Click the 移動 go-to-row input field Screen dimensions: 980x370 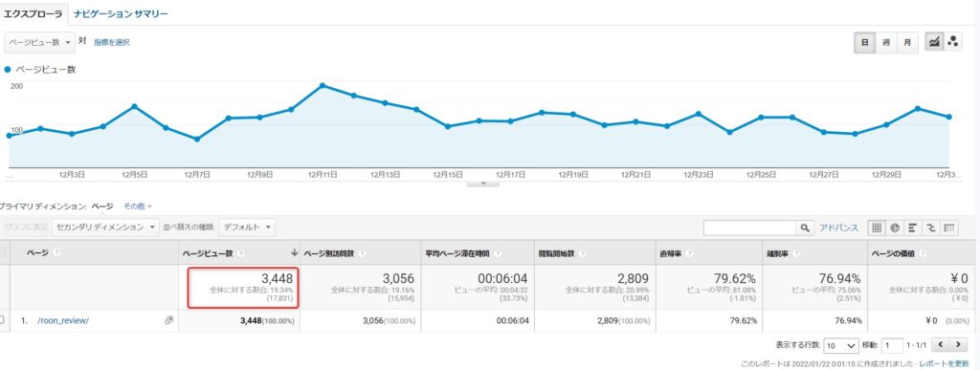tap(892, 345)
